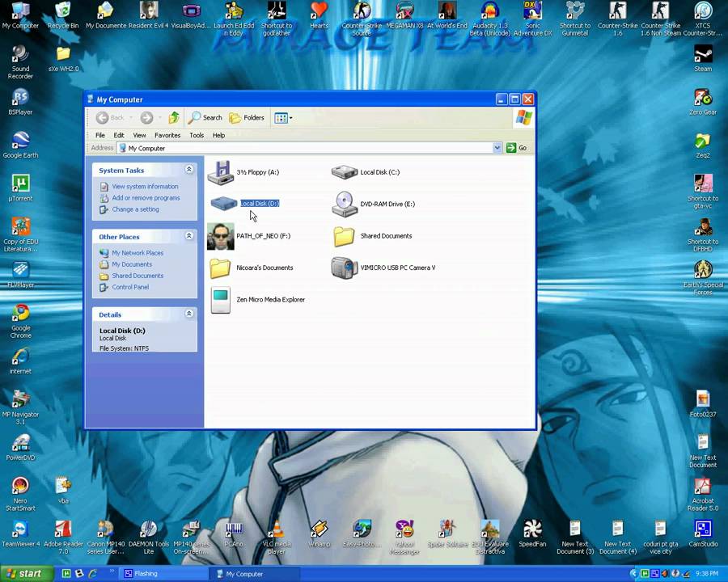Open Control Panel link
728x582 pixels.
point(130,287)
